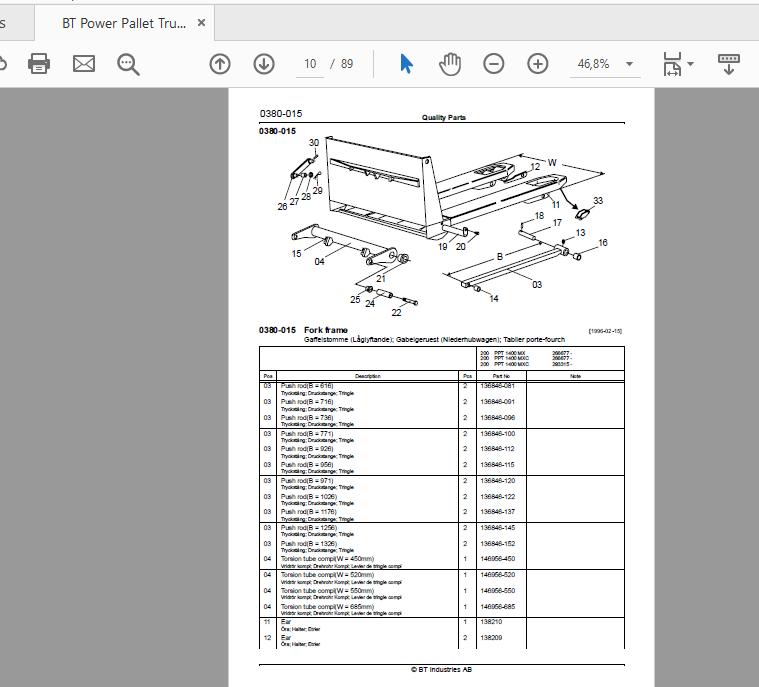Image resolution: width=759 pixels, height=687 pixels.
Task: Click the 0380-015 page code at top
Action: [281, 113]
